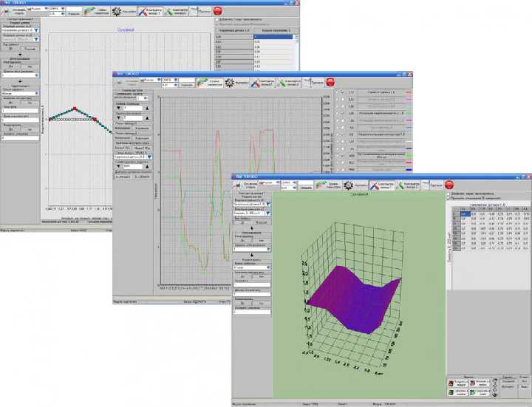Select highlighted blue cell in front window data table
The height and width of the screenshot is (407, 532).
pos(465,214)
